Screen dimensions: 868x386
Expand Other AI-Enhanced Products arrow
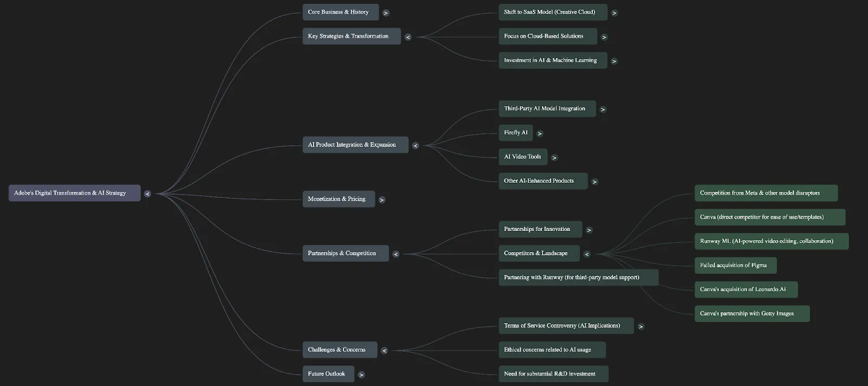tap(595, 182)
